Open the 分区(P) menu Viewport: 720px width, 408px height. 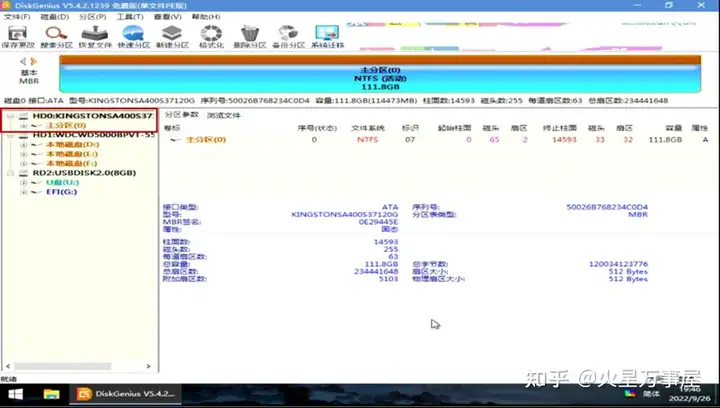(92, 17)
